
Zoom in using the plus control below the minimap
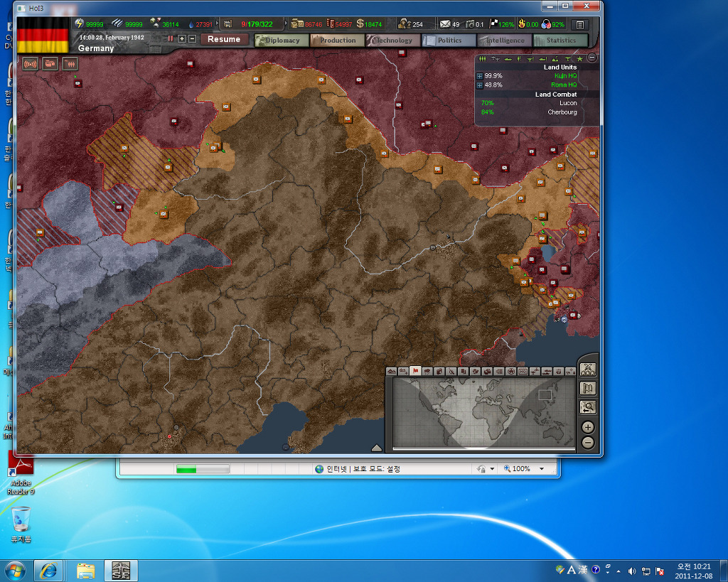pyautogui.click(x=588, y=427)
